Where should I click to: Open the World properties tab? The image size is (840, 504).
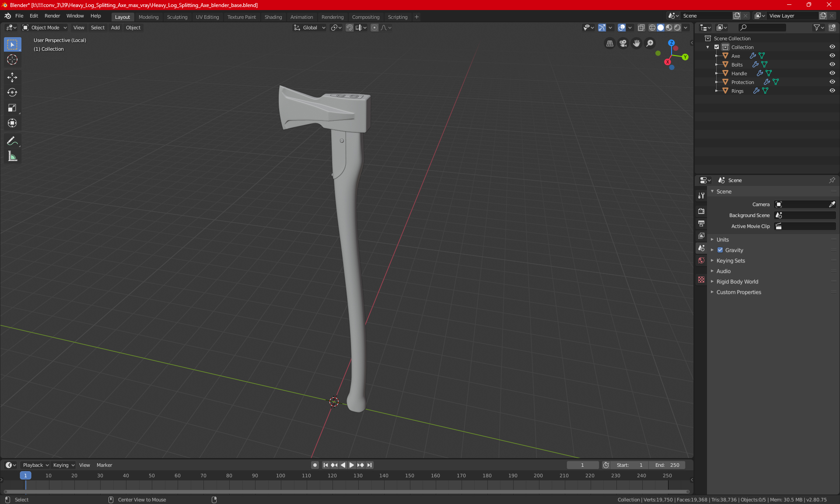click(x=701, y=260)
